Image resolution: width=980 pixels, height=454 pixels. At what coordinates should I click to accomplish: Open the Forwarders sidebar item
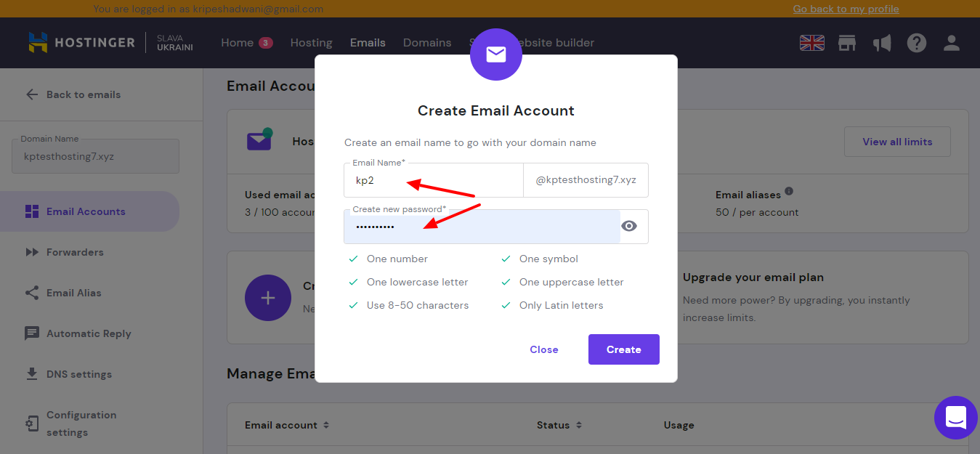[75, 252]
